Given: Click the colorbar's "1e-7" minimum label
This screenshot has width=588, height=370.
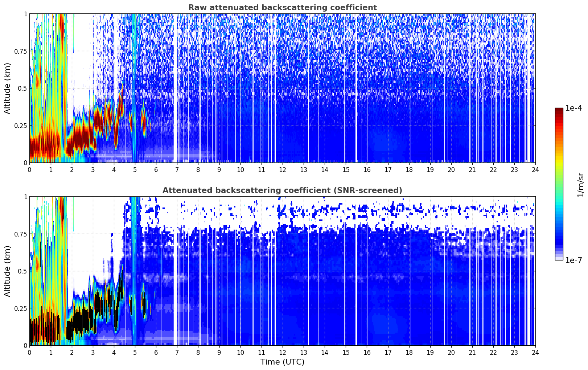Looking at the screenshot, I should point(573,260).
